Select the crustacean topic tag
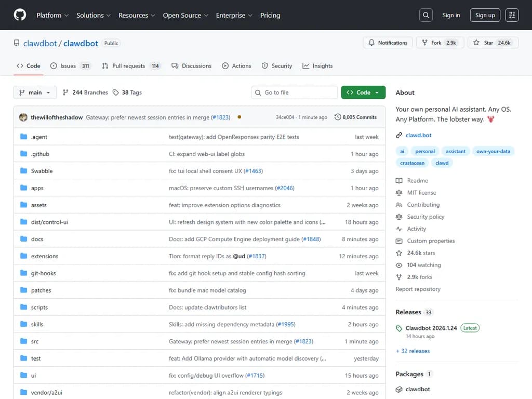This screenshot has height=399, width=532. click(x=412, y=163)
